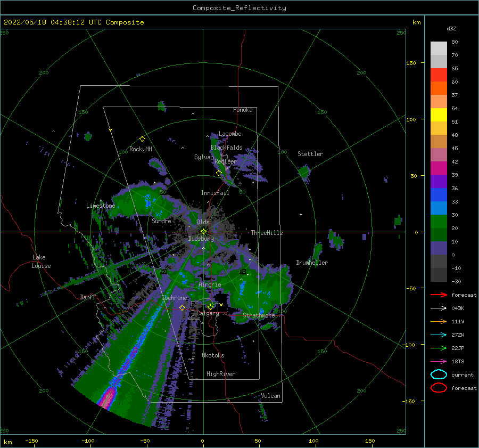Click the Okotoks town label
This screenshot has width=479, height=448.
click(x=213, y=355)
